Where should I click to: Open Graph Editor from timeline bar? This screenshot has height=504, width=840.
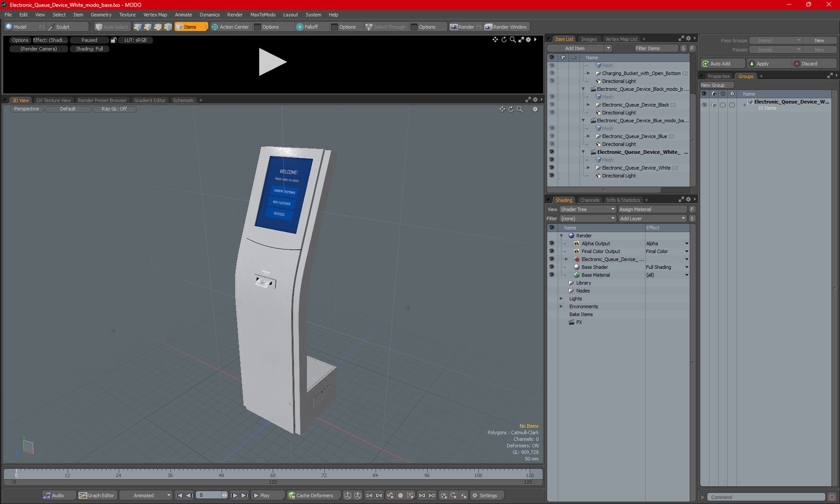tap(97, 496)
